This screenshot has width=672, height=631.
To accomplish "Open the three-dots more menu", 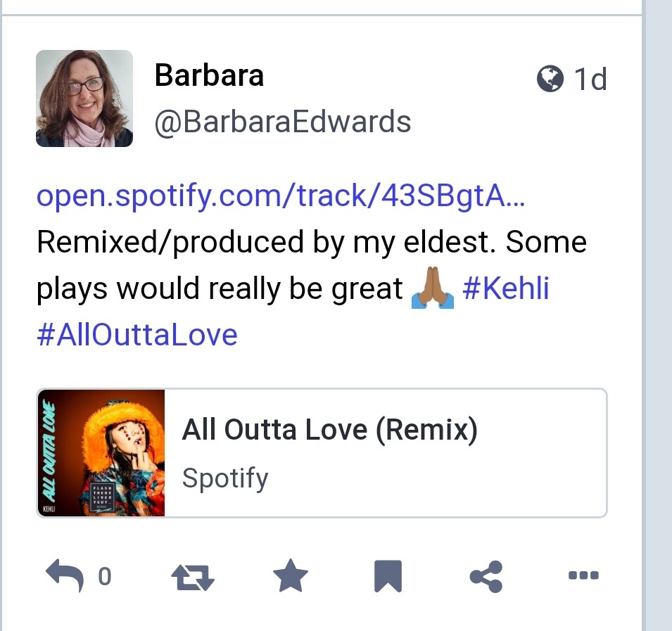I will (583, 575).
